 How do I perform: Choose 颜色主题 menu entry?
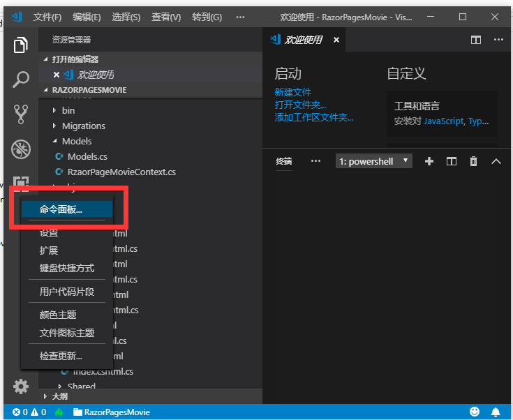click(67, 315)
